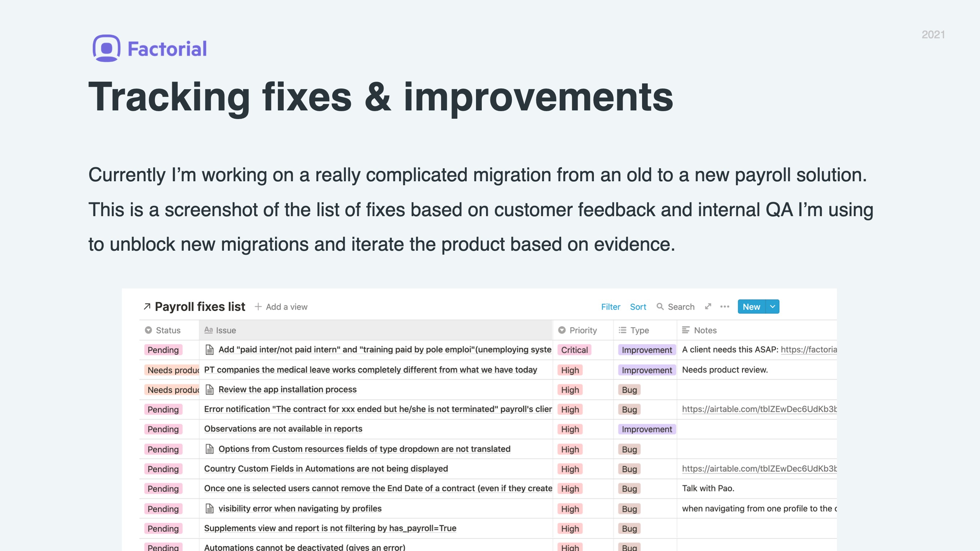Open the three-dot more options menu
This screenshot has height=551, width=980.
tap(725, 307)
